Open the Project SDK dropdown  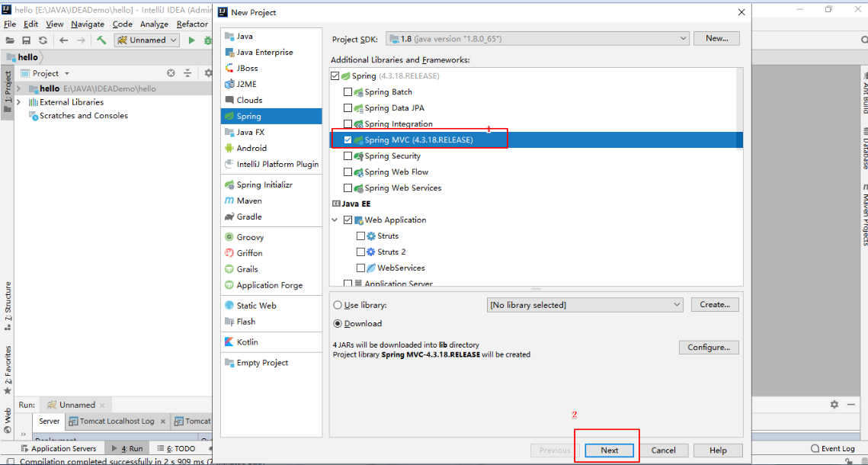tap(537, 39)
